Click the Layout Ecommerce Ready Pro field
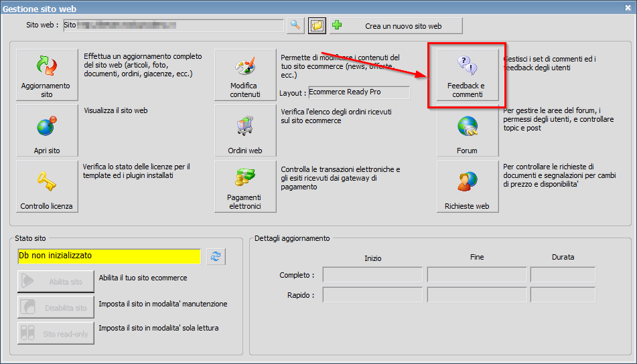This screenshot has width=637, height=364. click(358, 92)
